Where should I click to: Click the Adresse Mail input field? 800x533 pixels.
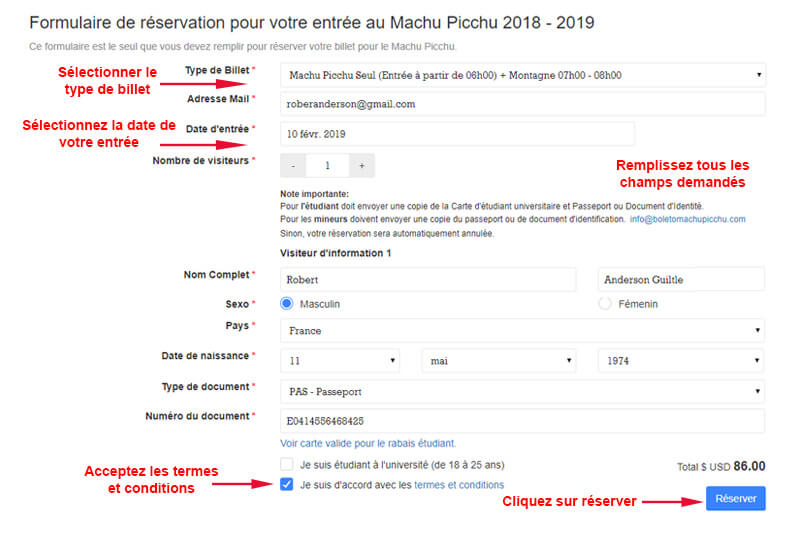522,104
